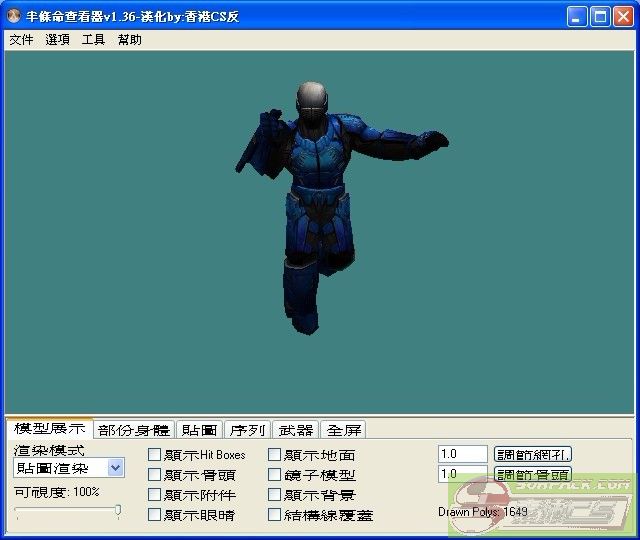Switch to the 貼圖 tab

[199, 430]
